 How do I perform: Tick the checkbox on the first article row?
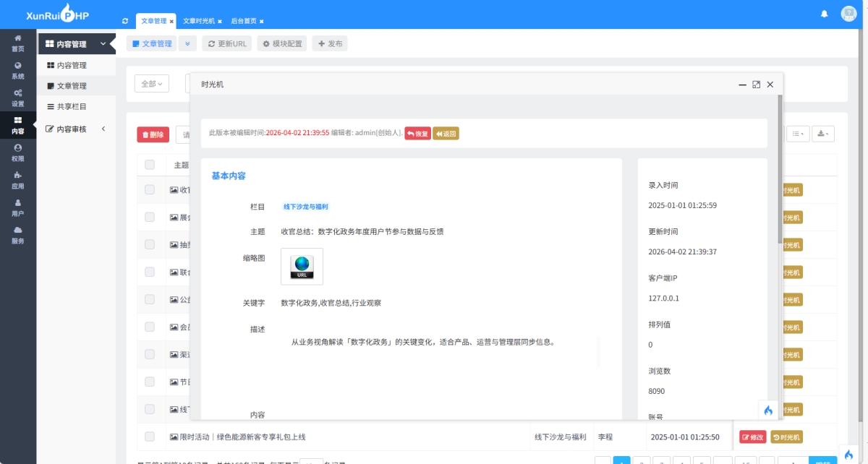coord(150,189)
